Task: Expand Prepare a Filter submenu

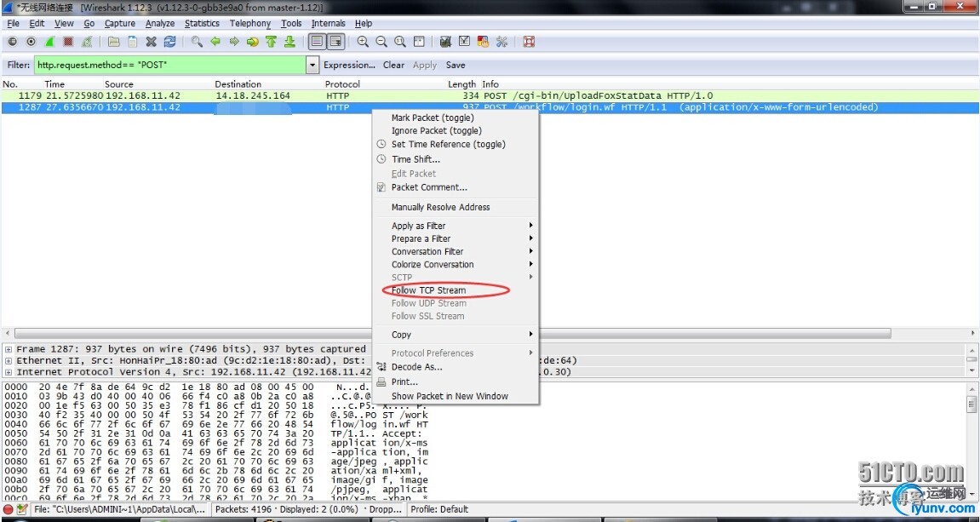Action: pos(455,238)
